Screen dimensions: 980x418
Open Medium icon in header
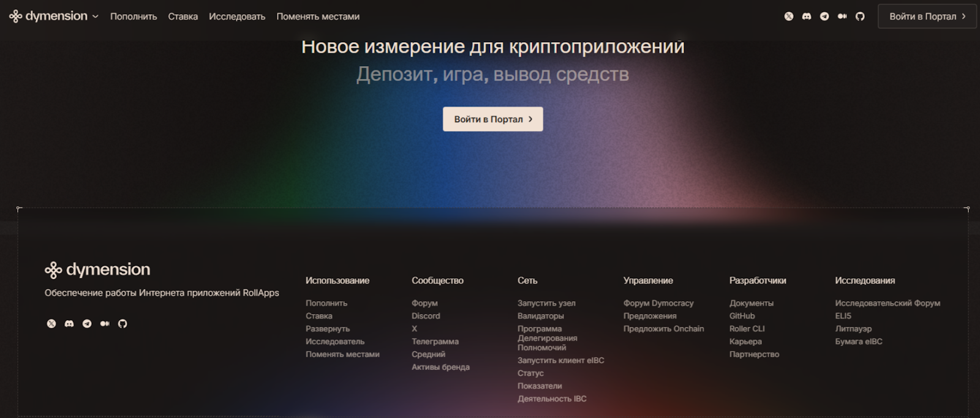pos(842,17)
